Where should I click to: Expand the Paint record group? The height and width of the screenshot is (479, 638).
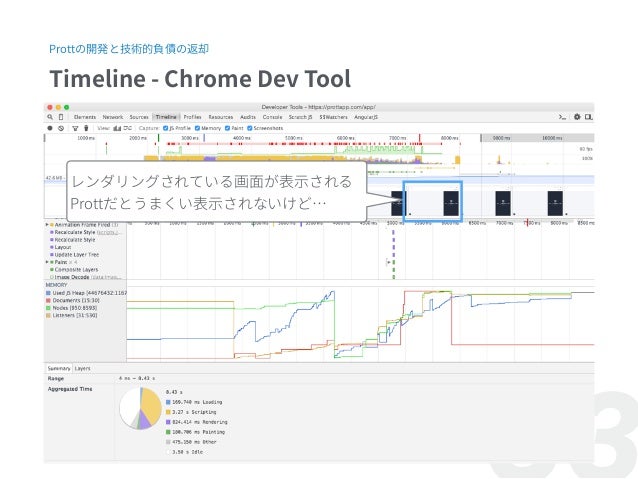coord(47,262)
